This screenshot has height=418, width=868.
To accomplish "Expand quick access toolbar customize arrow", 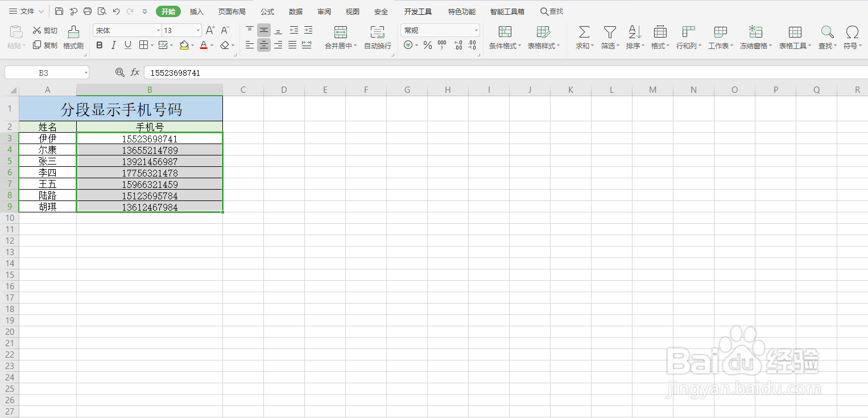I will [144, 11].
